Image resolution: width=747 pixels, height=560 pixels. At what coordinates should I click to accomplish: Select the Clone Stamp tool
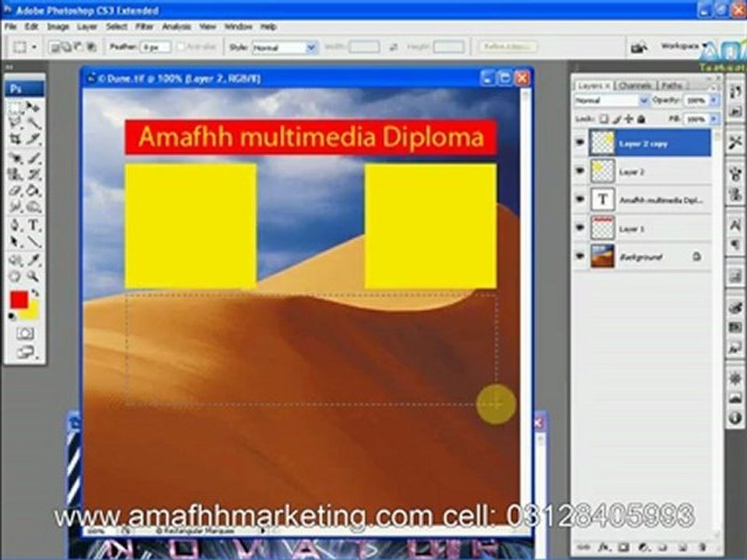point(16,174)
